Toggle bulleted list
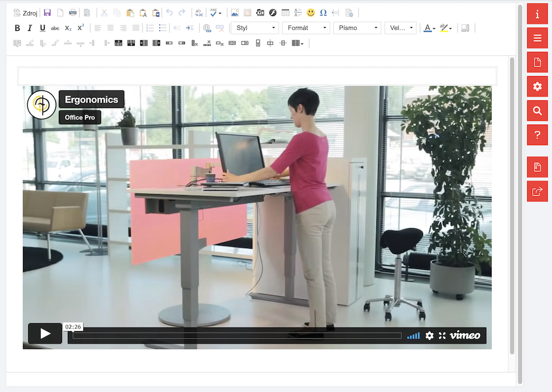This screenshot has height=392, width=552. point(163,28)
